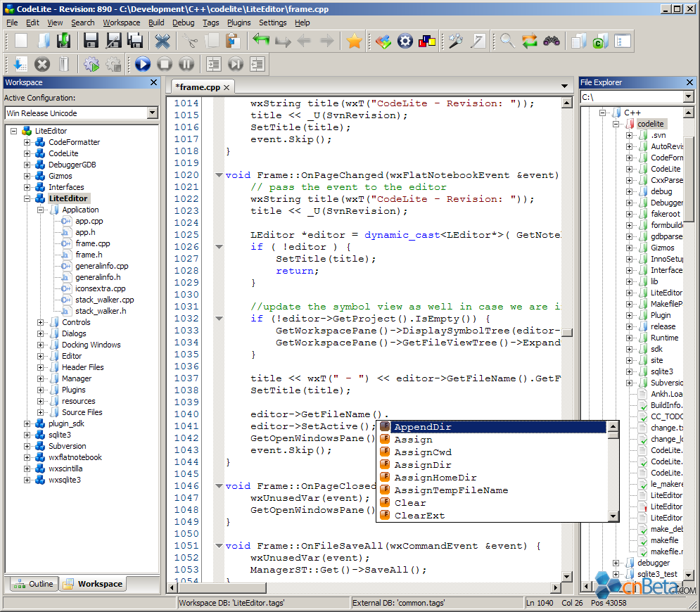Click the green C folder toolbar icon
The height and width of the screenshot is (612, 700).
600,42
